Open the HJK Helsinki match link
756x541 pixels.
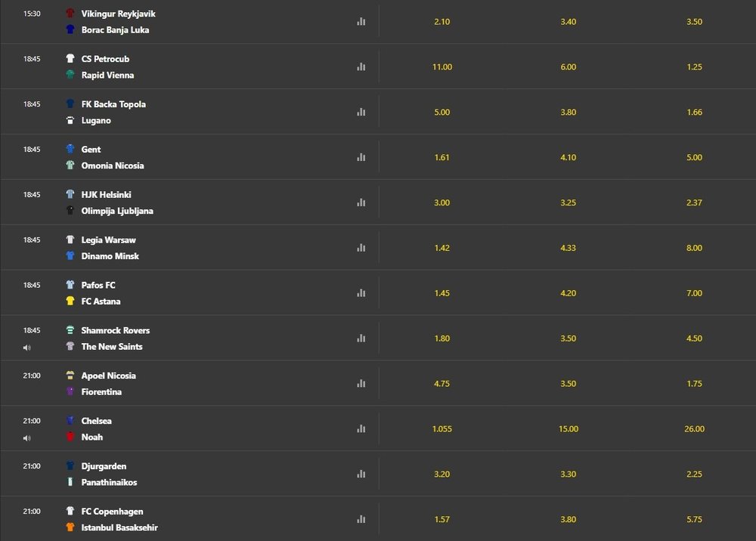[106, 195]
